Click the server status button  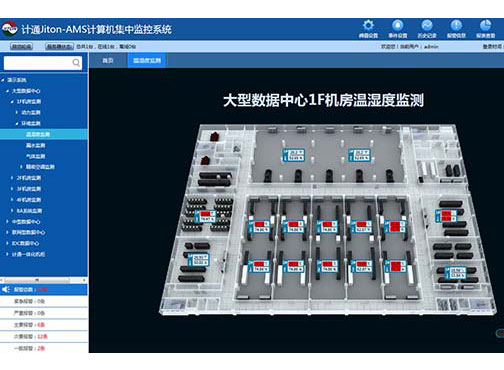tap(59, 47)
